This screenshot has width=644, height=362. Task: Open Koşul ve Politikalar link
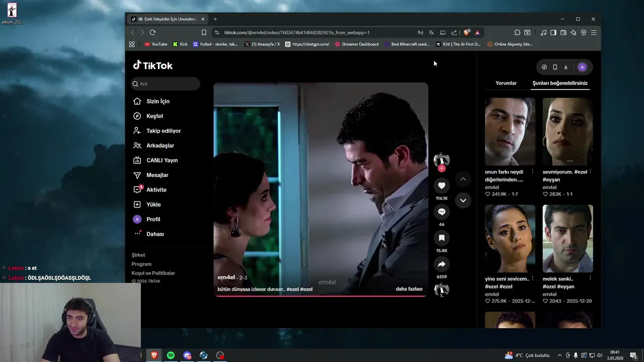coord(153,273)
